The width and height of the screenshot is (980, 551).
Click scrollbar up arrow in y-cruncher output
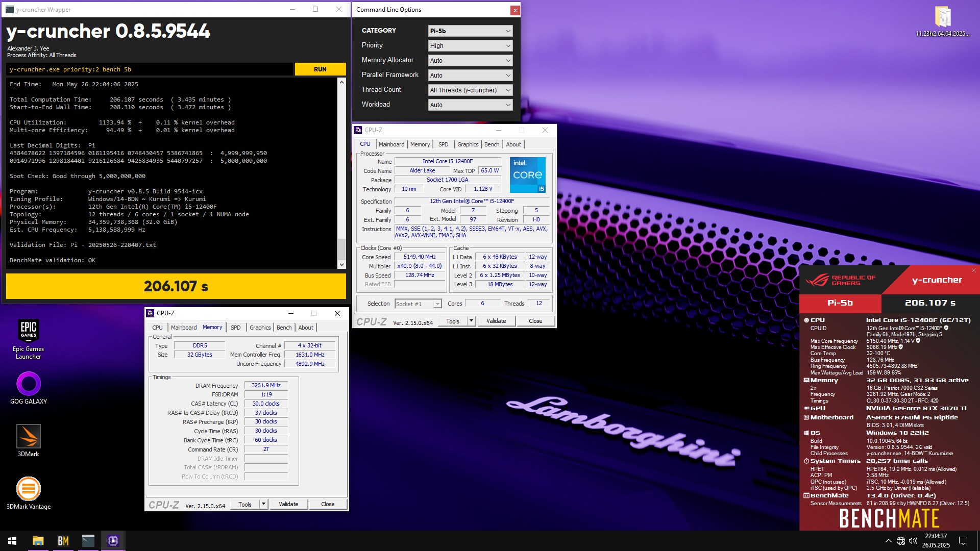click(341, 82)
